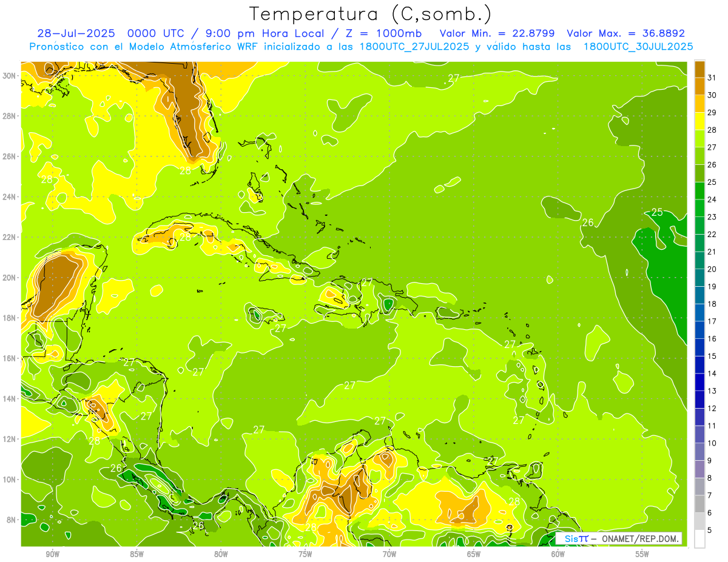Click the longitude axis label "90W"

[52, 554]
